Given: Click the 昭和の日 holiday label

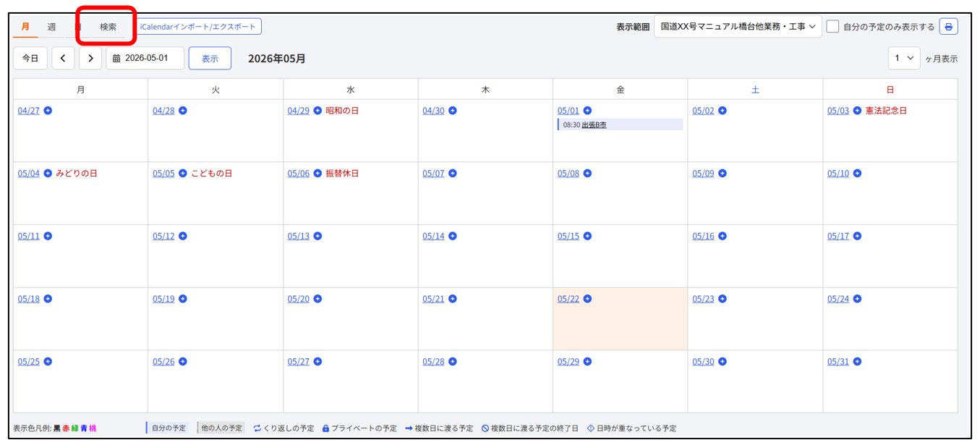Looking at the screenshot, I should coord(342,111).
